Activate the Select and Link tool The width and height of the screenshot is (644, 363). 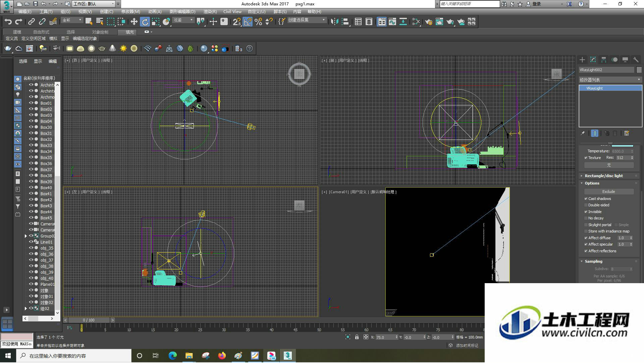tap(31, 22)
